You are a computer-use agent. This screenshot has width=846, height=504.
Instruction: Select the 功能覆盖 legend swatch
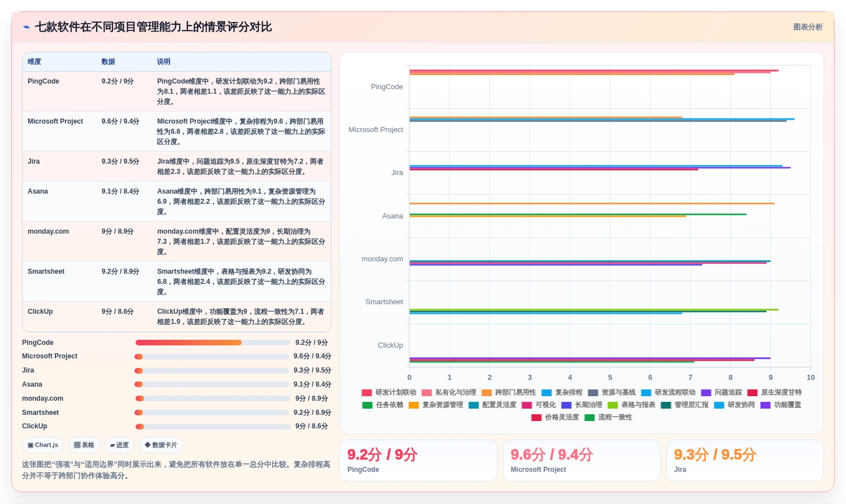point(765,405)
